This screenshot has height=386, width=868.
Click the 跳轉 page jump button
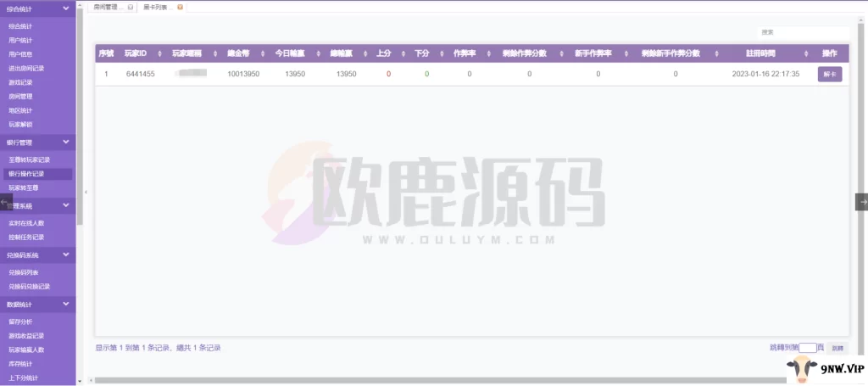tap(837, 349)
